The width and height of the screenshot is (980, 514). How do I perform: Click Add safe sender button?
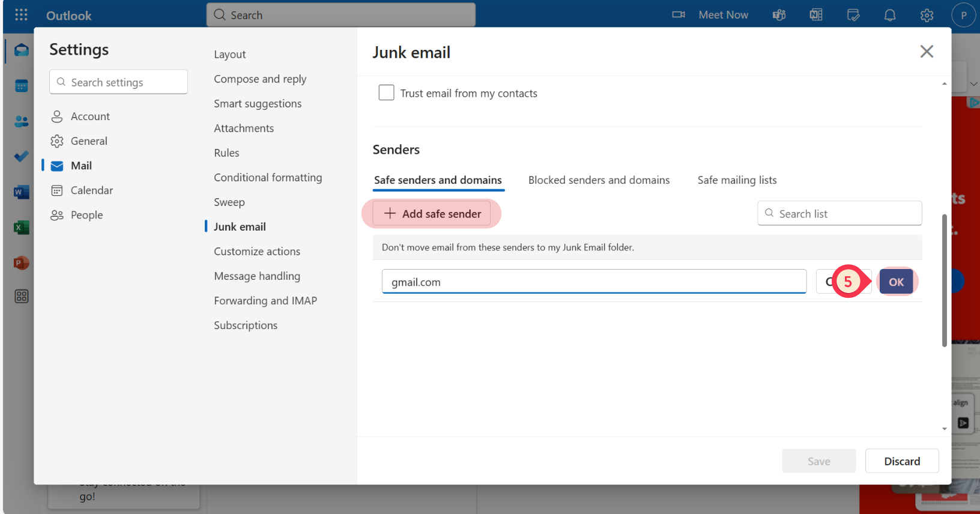tap(432, 213)
